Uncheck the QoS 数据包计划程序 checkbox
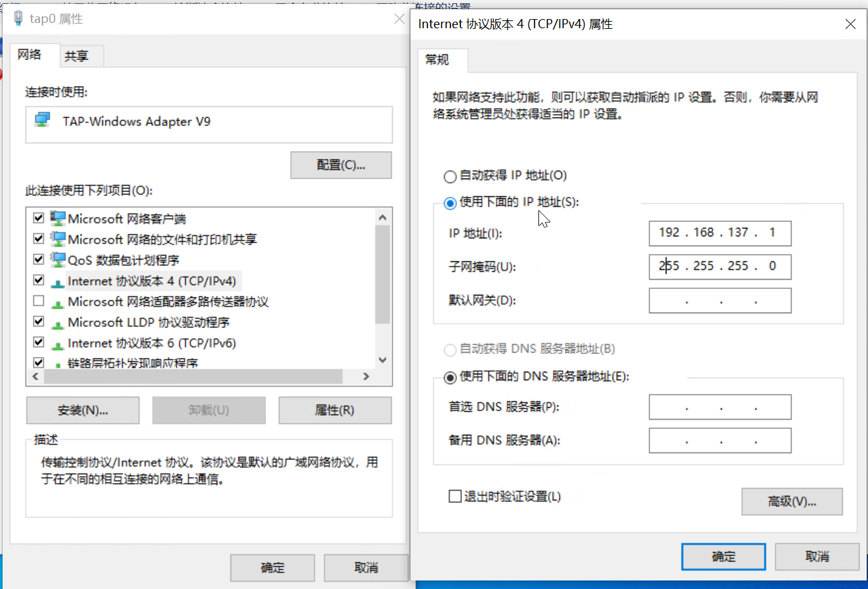Viewport: 868px width, 589px height. click(39, 259)
